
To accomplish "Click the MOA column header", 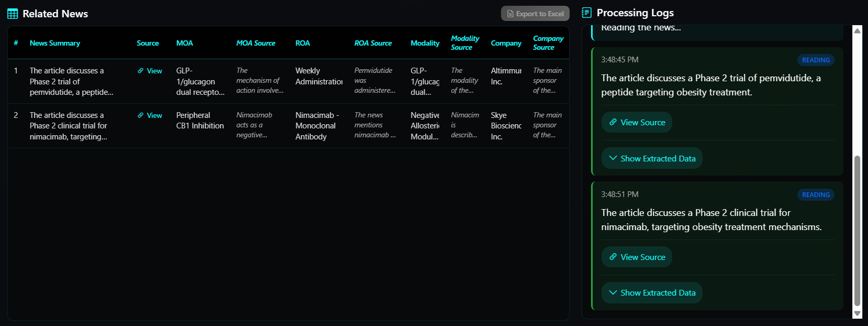I will pyautogui.click(x=184, y=43).
